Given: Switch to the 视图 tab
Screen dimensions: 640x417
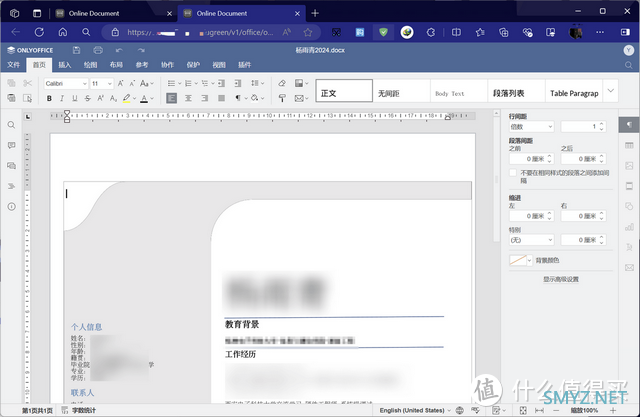Looking at the screenshot, I should (219, 65).
